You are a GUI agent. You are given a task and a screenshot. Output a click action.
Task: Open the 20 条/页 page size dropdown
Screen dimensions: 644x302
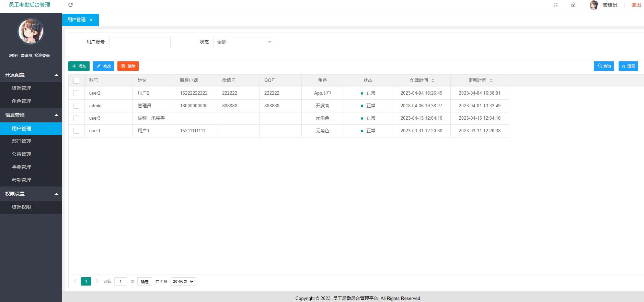(183, 281)
